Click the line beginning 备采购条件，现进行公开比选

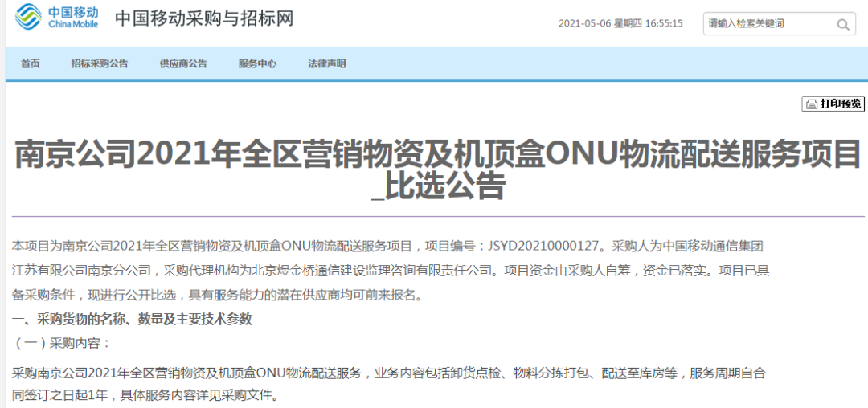[x=218, y=296]
